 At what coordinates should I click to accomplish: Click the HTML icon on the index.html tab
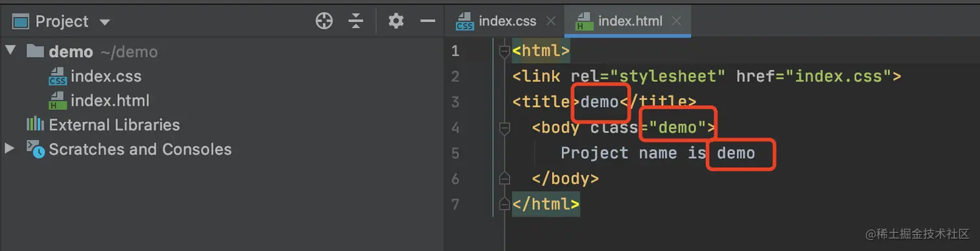click(585, 21)
